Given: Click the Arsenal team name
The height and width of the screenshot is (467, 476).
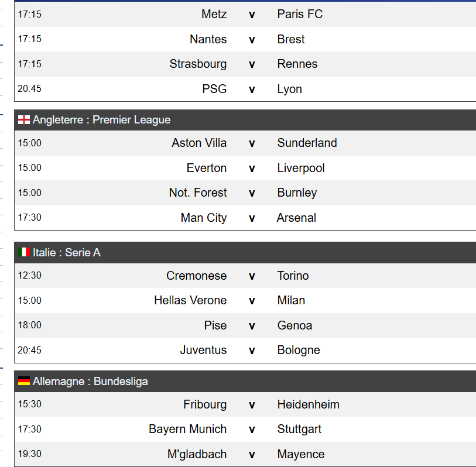Looking at the screenshot, I should coord(296,218).
